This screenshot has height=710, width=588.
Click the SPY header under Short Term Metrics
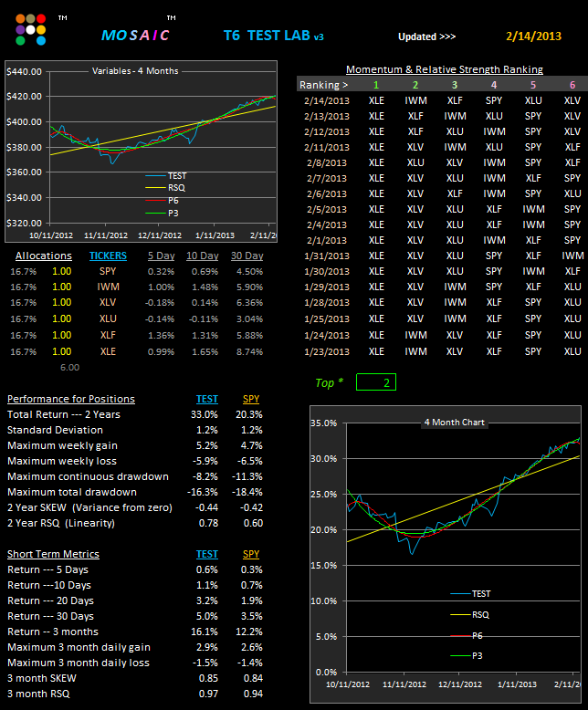tap(251, 554)
